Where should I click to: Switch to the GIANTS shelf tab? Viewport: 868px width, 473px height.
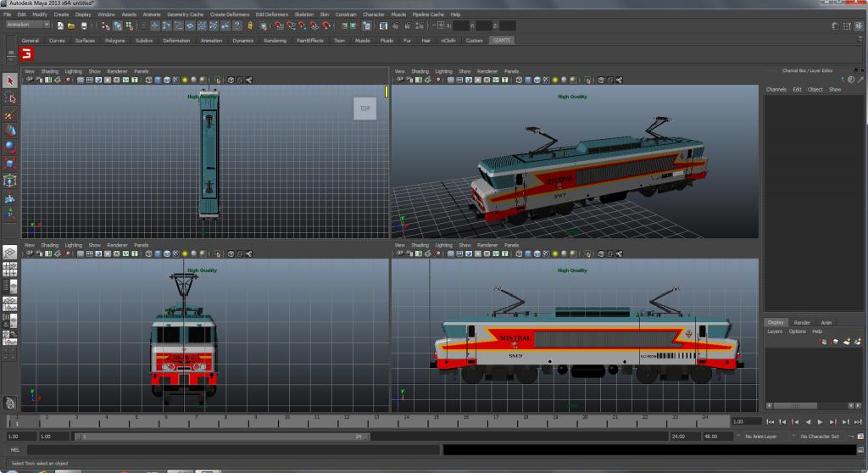[502, 41]
